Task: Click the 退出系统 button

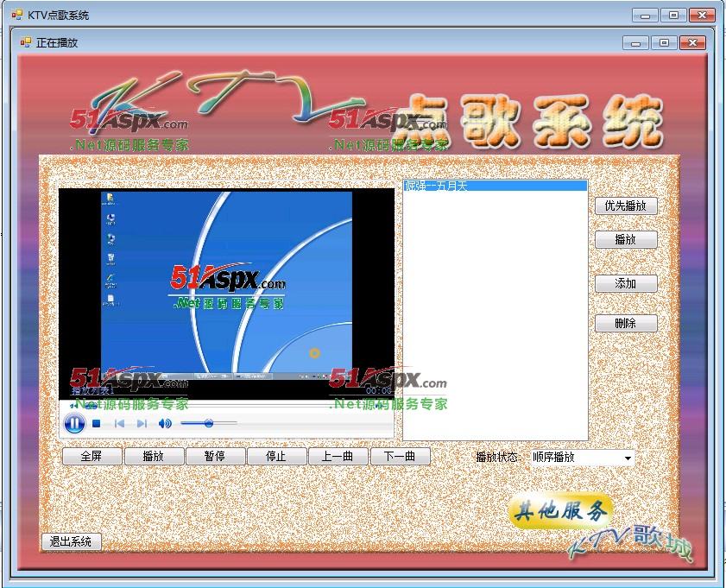Action: pos(72,541)
